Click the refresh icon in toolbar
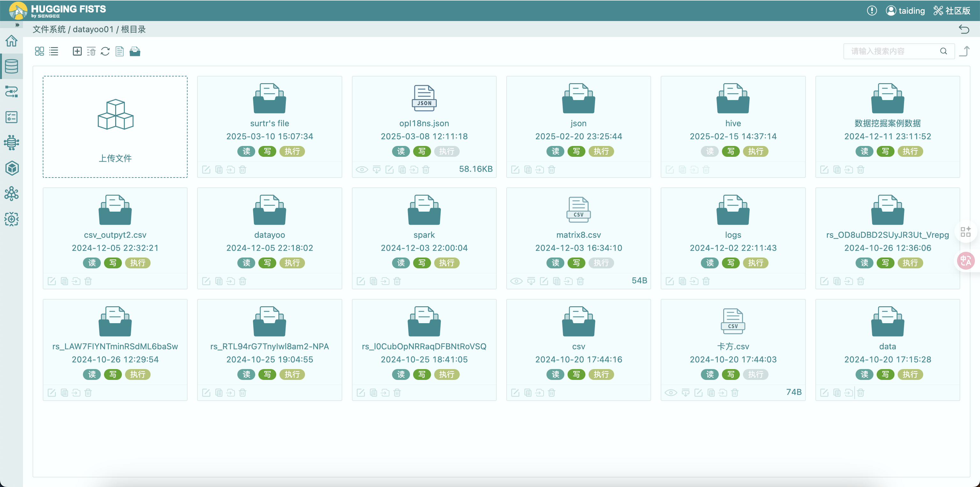Image resolution: width=980 pixels, height=487 pixels. (x=105, y=51)
